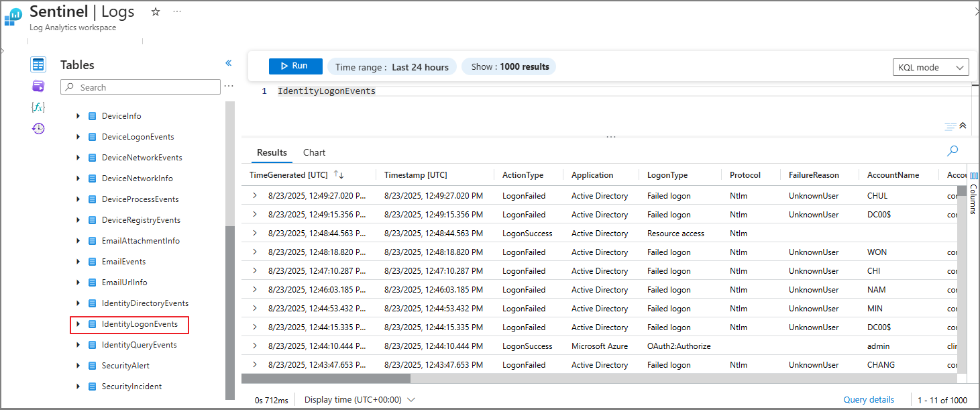The width and height of the screenshot is (980, 410).
Task: Open the Time range Last 24 hours selector
Action: pyautogui.click(x=392, y=66)
